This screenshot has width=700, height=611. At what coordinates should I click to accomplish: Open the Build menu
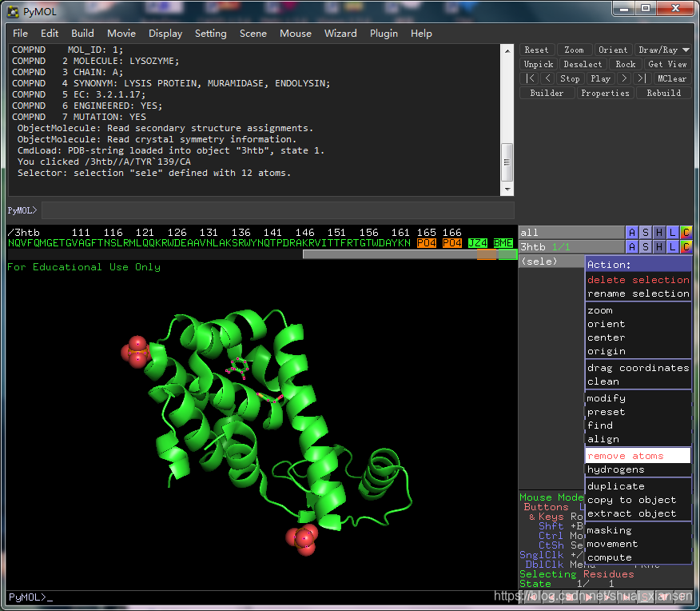click(82, 34)
